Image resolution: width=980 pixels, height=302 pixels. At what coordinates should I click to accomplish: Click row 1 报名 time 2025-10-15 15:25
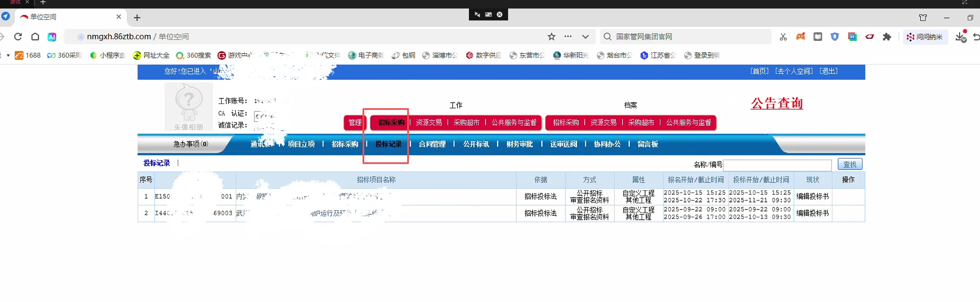(x=694, y=193)
